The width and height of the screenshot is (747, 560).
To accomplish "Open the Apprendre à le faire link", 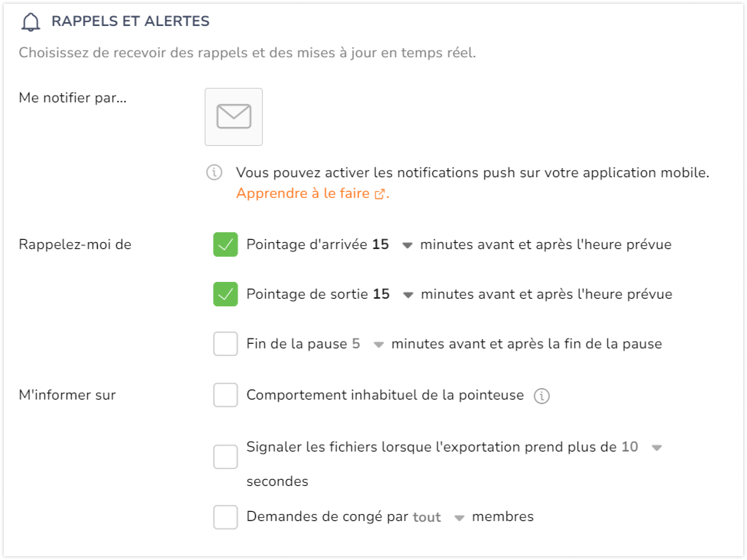I will coord(303,193).
